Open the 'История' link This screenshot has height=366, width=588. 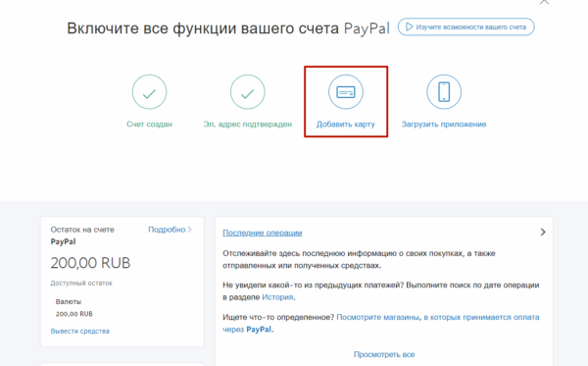tap(277, 297)
